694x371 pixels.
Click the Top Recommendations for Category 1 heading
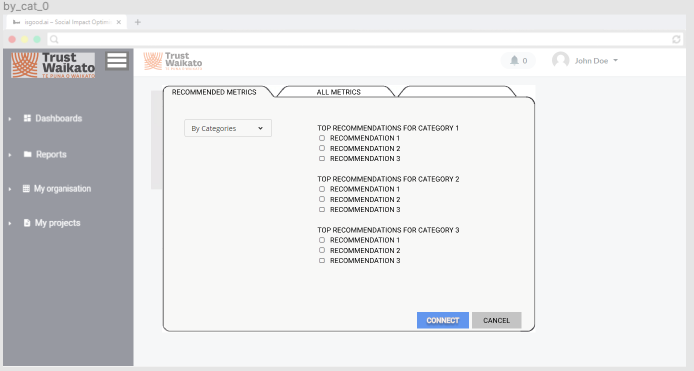(388, 128)
